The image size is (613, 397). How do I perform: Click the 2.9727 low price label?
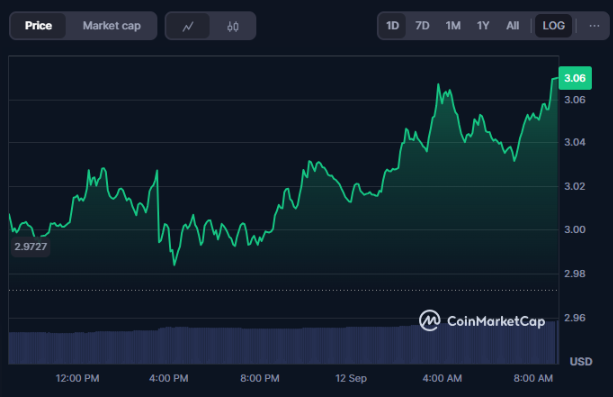[30, 247]
